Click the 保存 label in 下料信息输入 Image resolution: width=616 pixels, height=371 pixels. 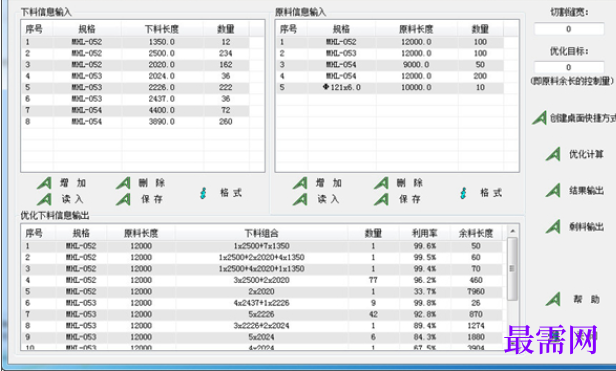[x=152, y=199]
